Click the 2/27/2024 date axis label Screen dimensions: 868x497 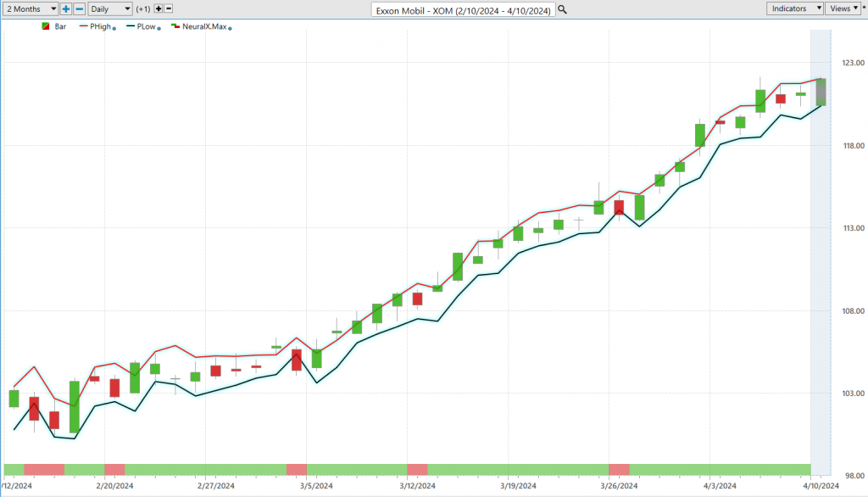[x=216, y=486]
